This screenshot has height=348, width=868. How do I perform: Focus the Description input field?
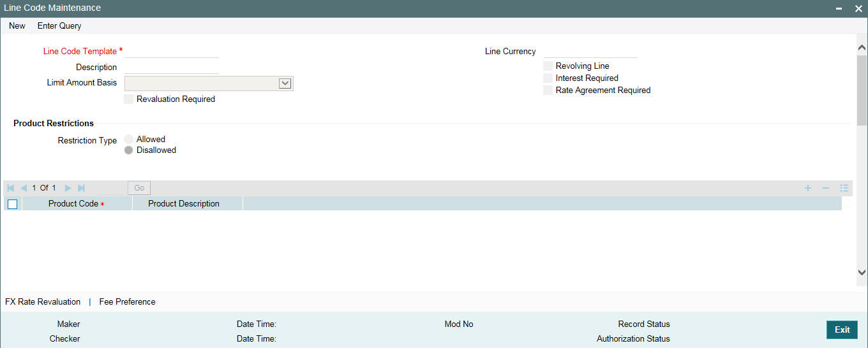coord(172,67)
